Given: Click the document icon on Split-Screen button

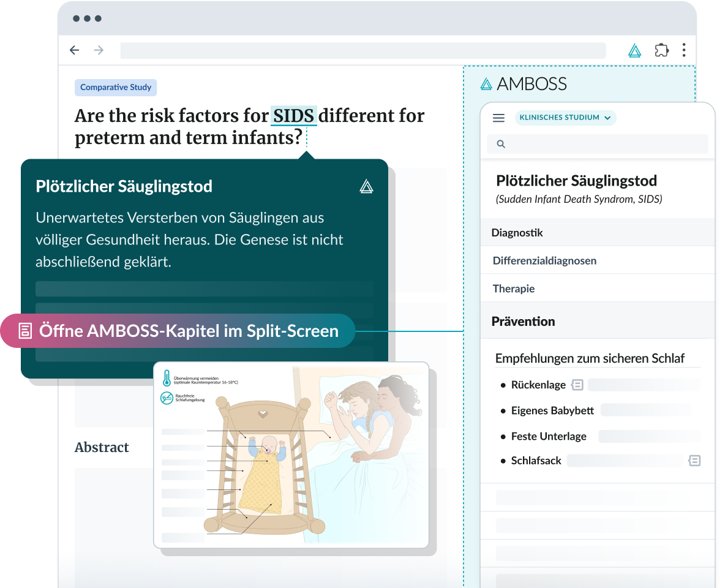Looking at the screenshot, I should click(x=25, y=331).
